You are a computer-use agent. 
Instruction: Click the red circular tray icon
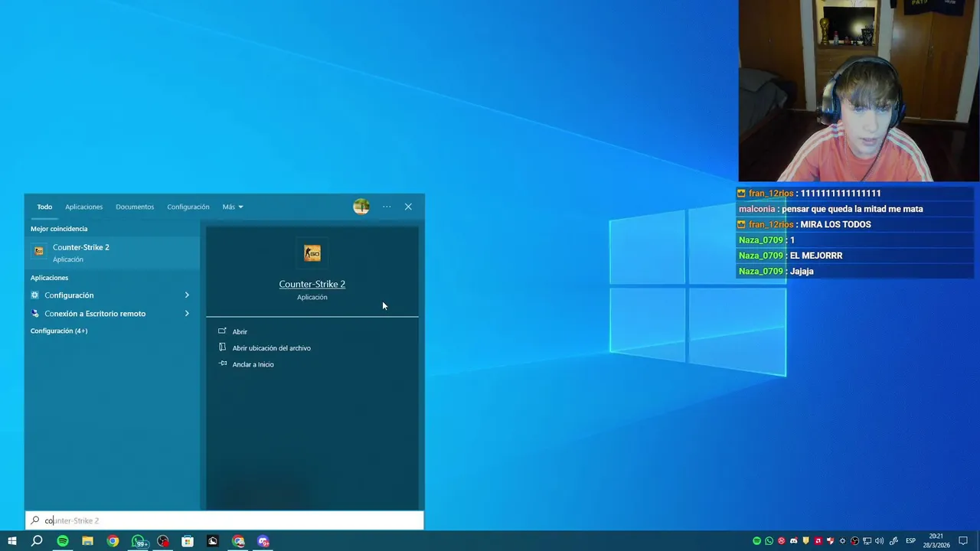[x=781, y=541]
